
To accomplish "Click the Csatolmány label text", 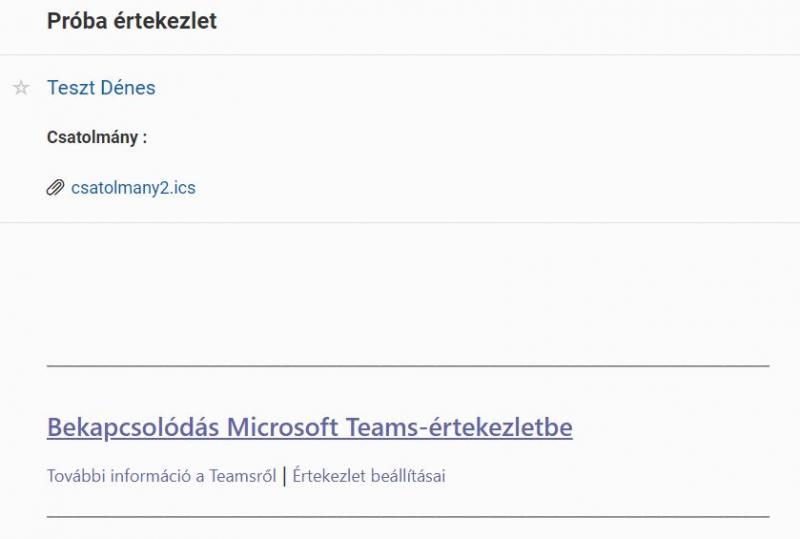I will coord(97,137).
